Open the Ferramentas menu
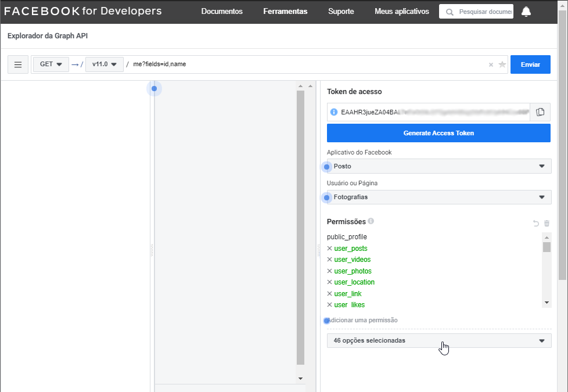The width and height of the screenshot is (568, 392). (285, 12)
